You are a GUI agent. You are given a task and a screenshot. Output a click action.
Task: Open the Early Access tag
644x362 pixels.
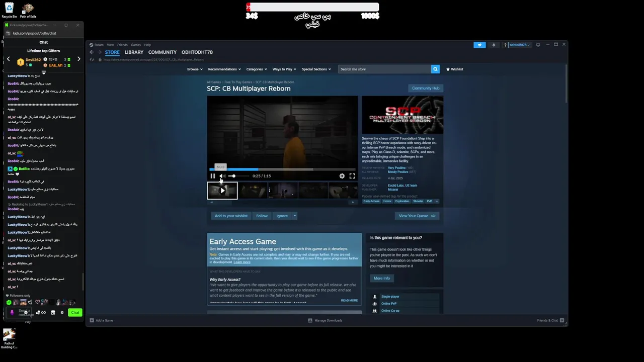371,201
